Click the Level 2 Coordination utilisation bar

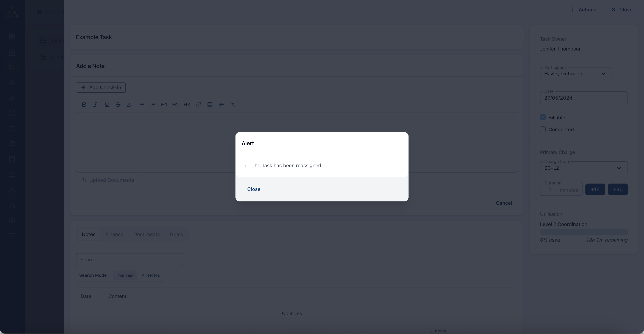tap(584, 232)
